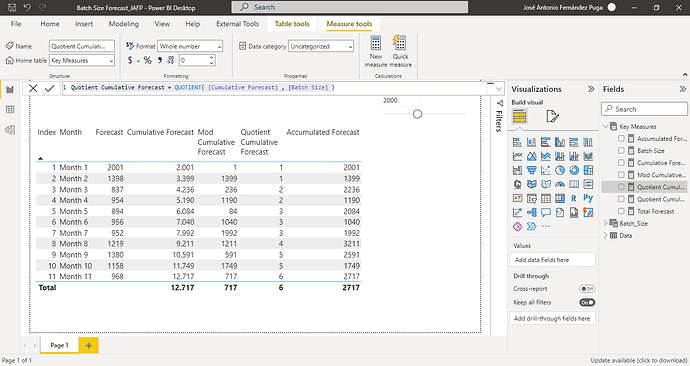
Task: Open more visuals ellipsis
Action: [546, 227]
